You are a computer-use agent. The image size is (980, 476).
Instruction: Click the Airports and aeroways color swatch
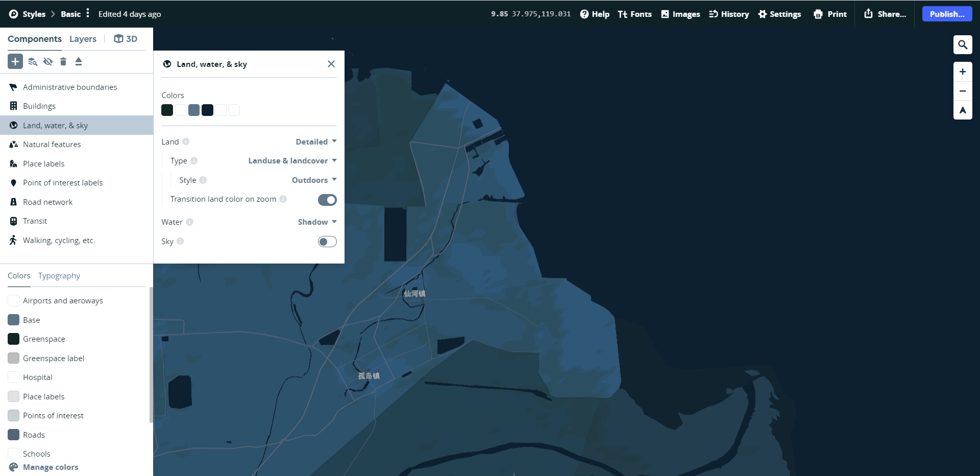coord(14,301)
